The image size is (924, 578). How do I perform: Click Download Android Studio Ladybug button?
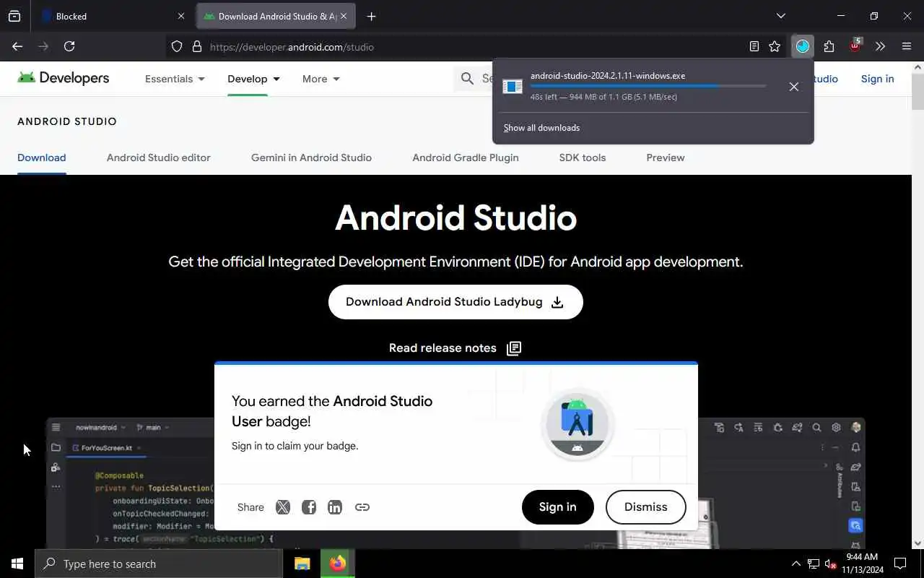click(456, 302)
